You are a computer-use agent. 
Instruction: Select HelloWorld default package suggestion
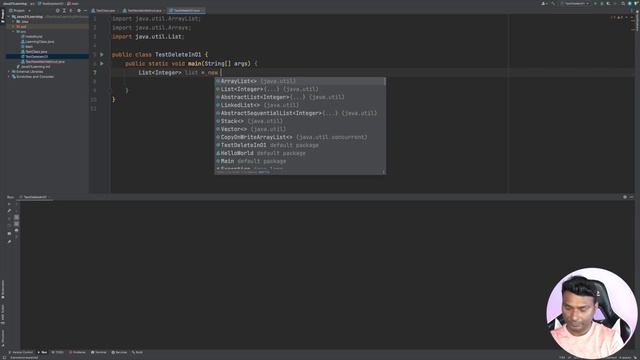pyautogui.click(x=300, y=153)
